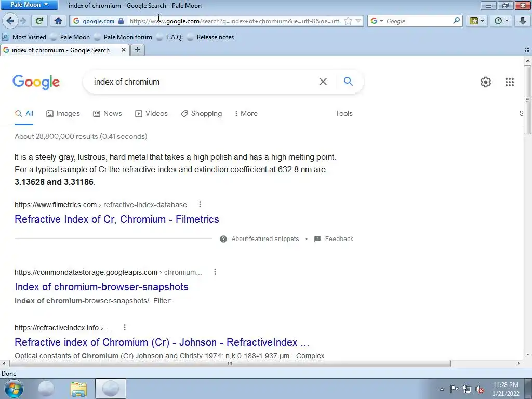Open the F.A.Q. bookmark
The image size is (532, 399).
169,37
